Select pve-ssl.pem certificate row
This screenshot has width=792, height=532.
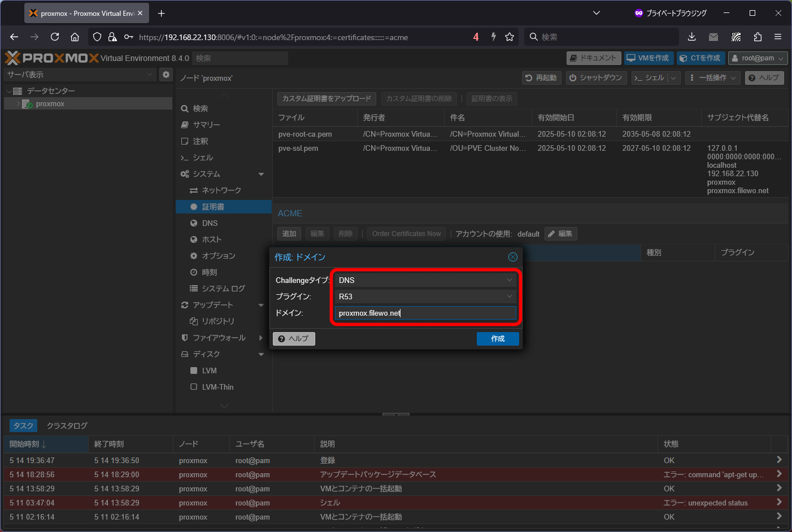pos(530,169)
